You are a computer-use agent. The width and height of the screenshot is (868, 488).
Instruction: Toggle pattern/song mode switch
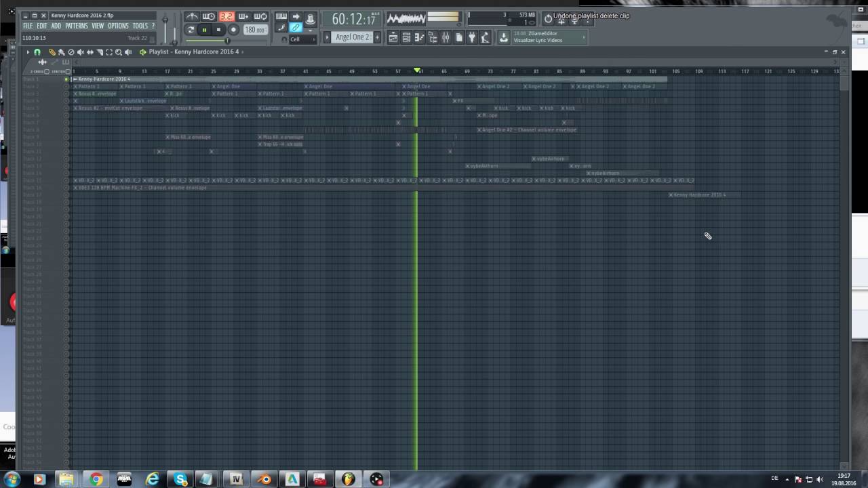coord(191,30)
